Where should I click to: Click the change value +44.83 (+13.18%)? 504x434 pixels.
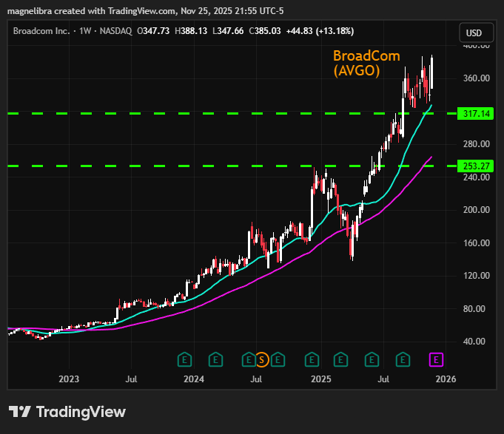click(x=320, y=31)
